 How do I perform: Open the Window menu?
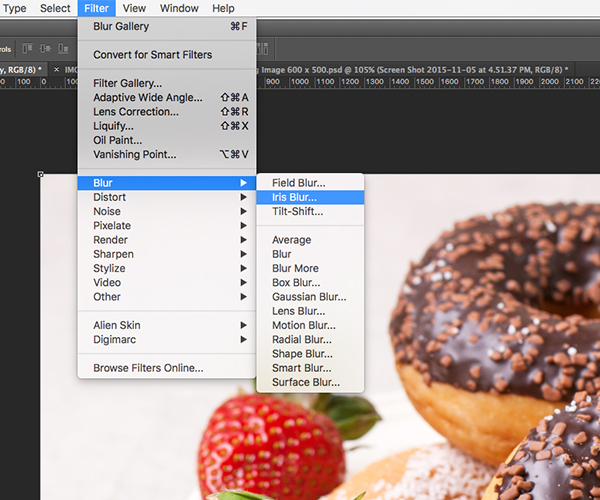[x=179, y=8]
